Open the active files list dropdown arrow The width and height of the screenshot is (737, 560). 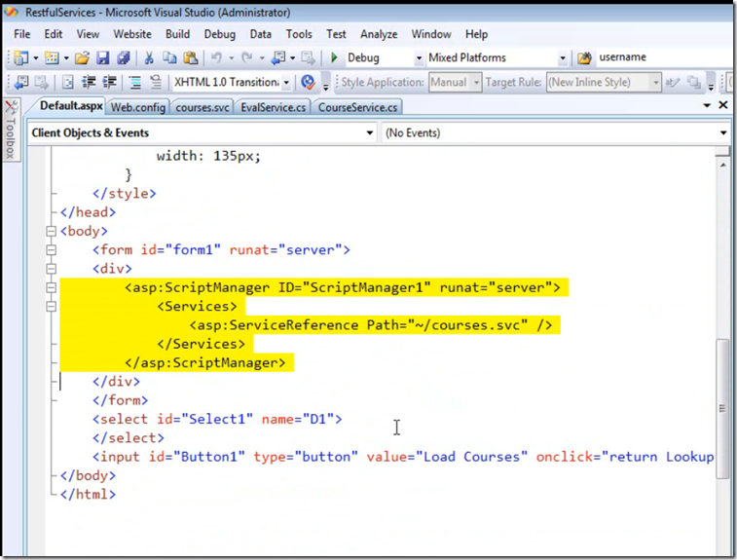(707, 105)
